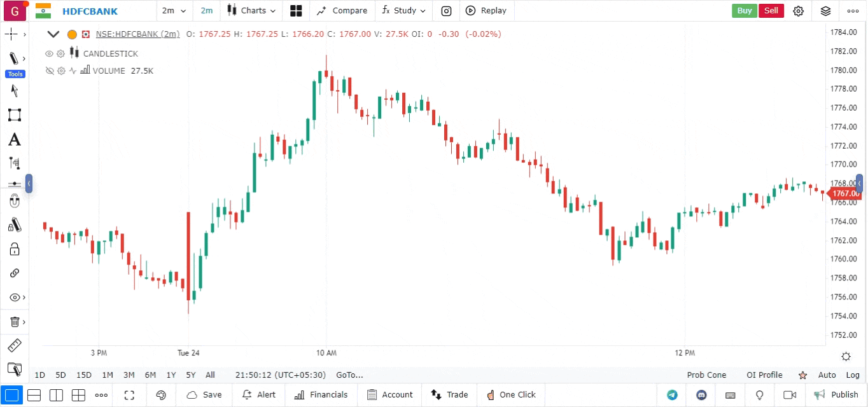The width and height of the screenshot is (868, 407).
Task: Open the Study indicators dropdown
Action: tap(403, 11)
